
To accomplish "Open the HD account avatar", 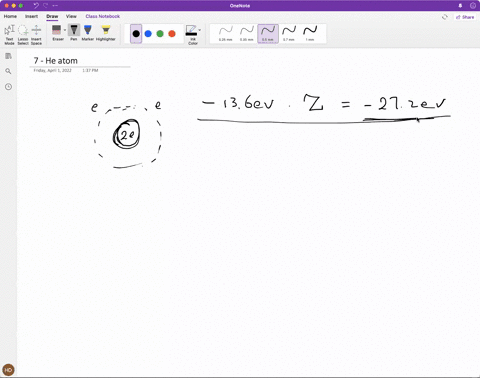I will tap(8, 370).
